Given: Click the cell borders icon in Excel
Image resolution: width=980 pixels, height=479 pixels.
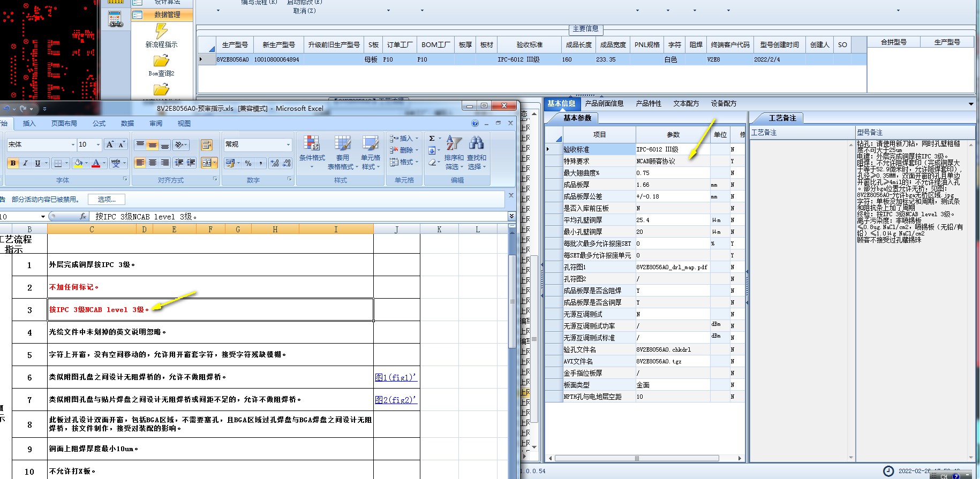Looking at the screenshot, I should [58, 163].
